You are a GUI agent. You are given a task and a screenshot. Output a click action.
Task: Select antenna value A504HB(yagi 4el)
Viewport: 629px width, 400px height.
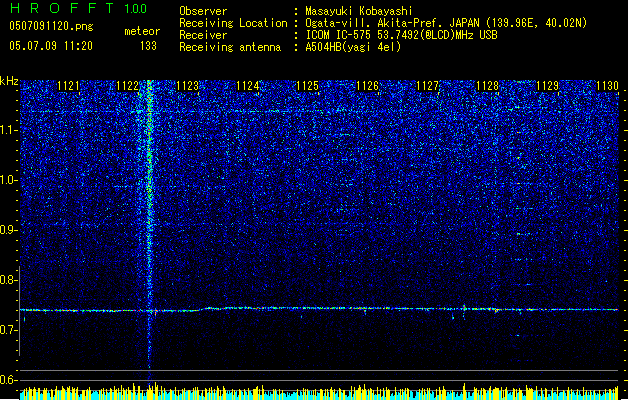(353, 47)
